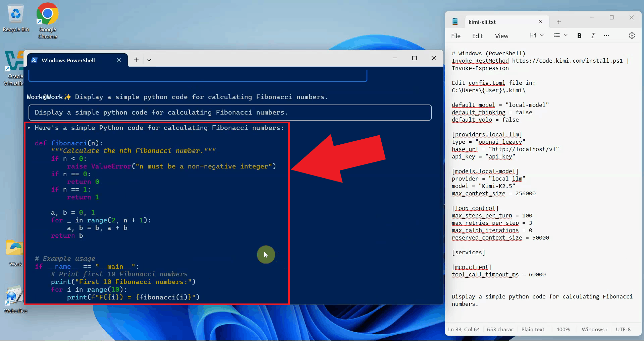Image resolution: width=644 pixels, height=341 pixels.
Task: Toggle italic formatting in Notepad
Action: [x=593, y=36]
